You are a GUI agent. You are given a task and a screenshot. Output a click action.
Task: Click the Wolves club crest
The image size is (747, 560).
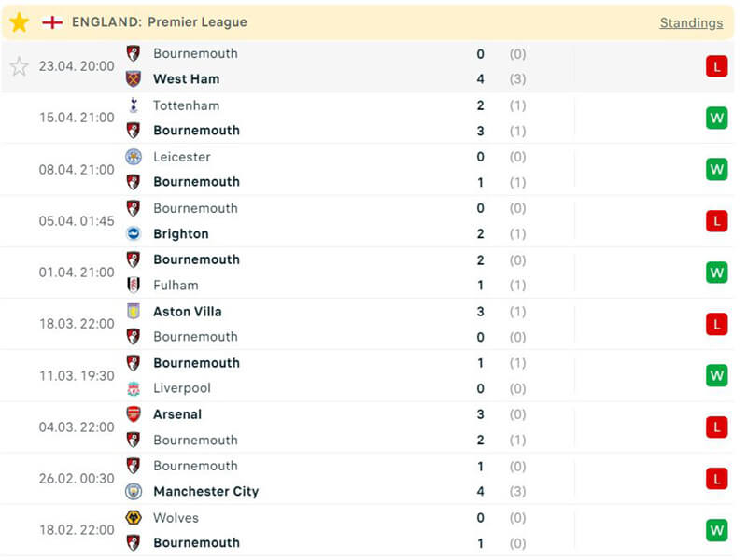pos(134,517)
